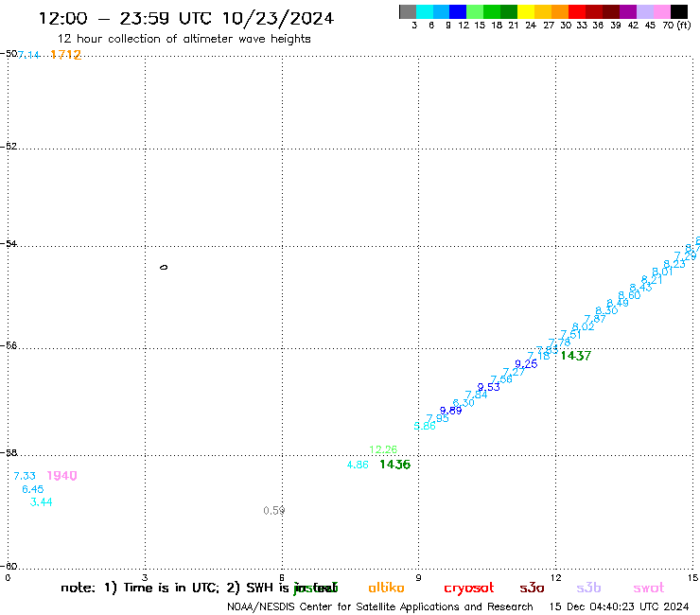
Task: Click the longitude axis label '6'
Action: [282, 577]
